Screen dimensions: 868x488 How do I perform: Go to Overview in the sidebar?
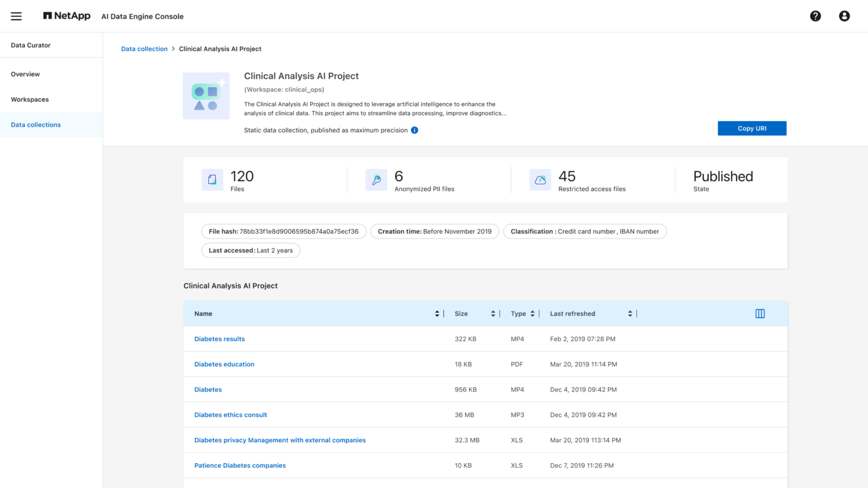pos(25,74)
